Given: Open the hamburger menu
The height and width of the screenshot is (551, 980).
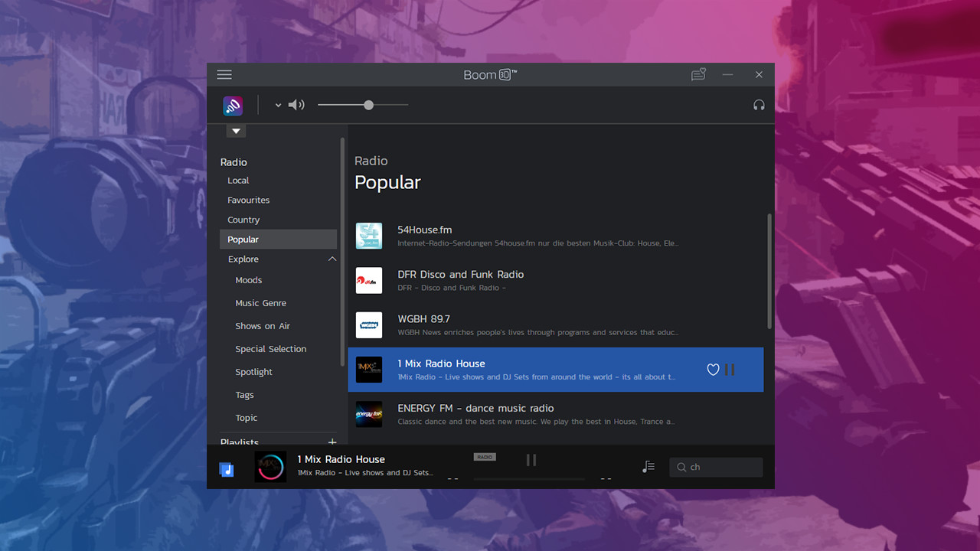Looking at the screenshot, I should [224, 74].
